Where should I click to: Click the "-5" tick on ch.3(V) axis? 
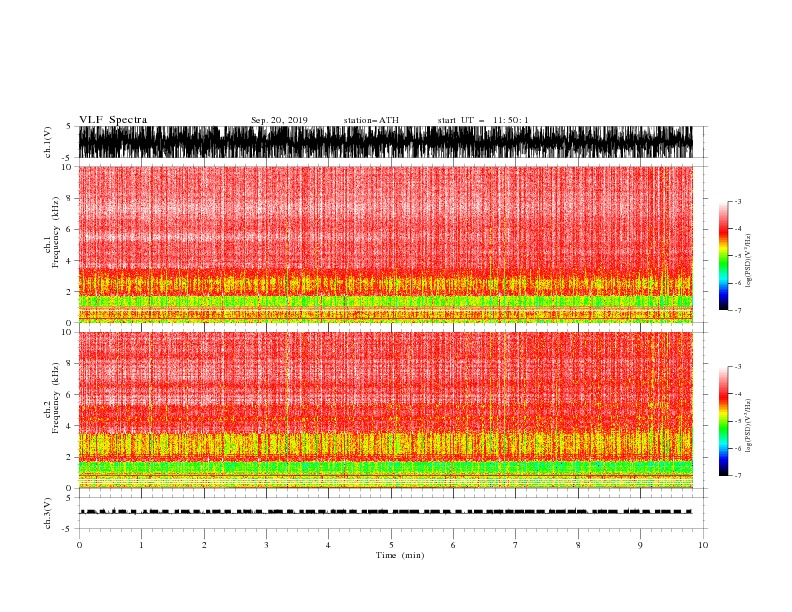click(68, 529)
